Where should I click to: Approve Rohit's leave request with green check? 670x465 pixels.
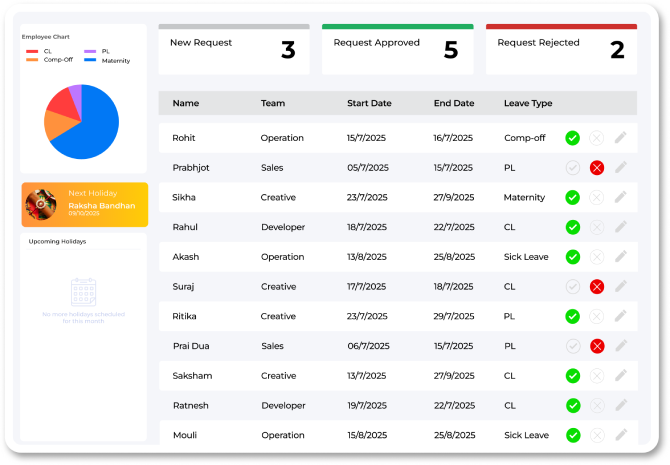(573, 138)
